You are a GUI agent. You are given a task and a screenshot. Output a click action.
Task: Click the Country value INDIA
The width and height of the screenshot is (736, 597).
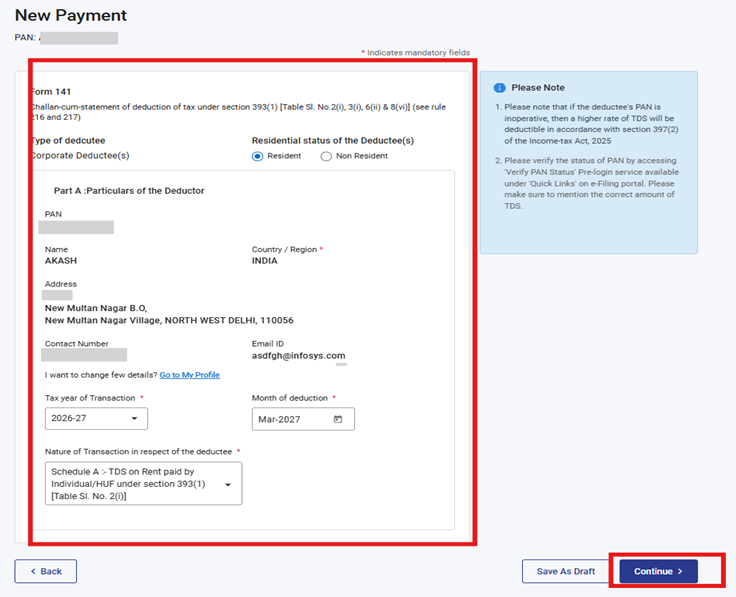pos(267,260)
